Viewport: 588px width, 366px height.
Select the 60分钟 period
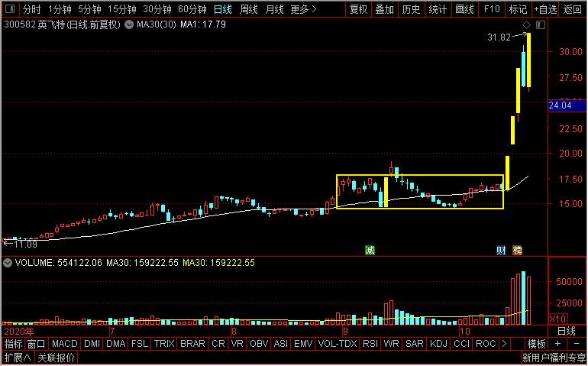pos(192,9)
